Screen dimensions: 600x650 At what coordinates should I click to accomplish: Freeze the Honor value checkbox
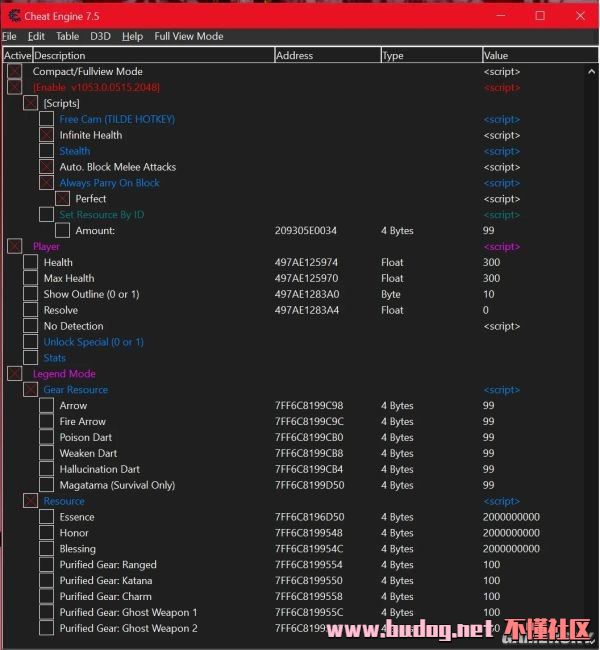click(x=46, y=533)
